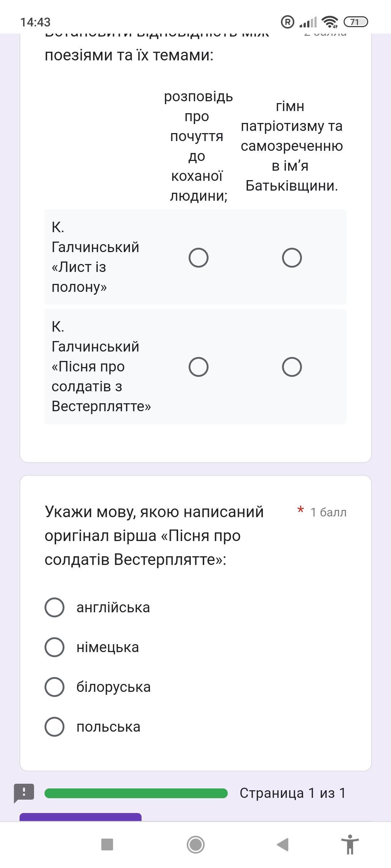
Task: Select love-story theme for «Лист із полону»
Action: tap(198, 258)
